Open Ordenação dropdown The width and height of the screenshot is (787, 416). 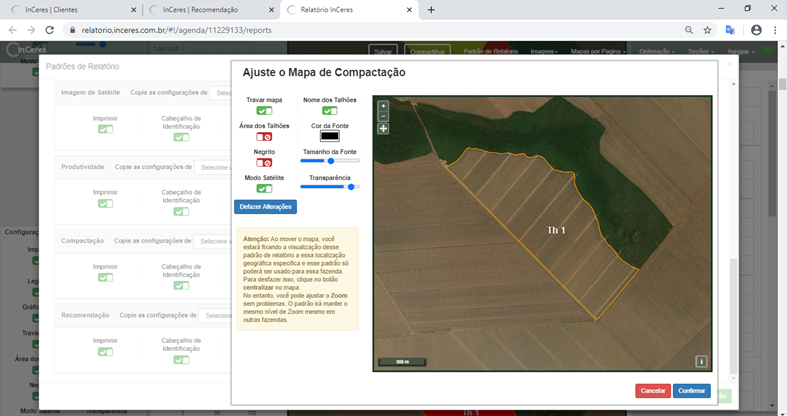pyautogui.click(x=657, y=51)
